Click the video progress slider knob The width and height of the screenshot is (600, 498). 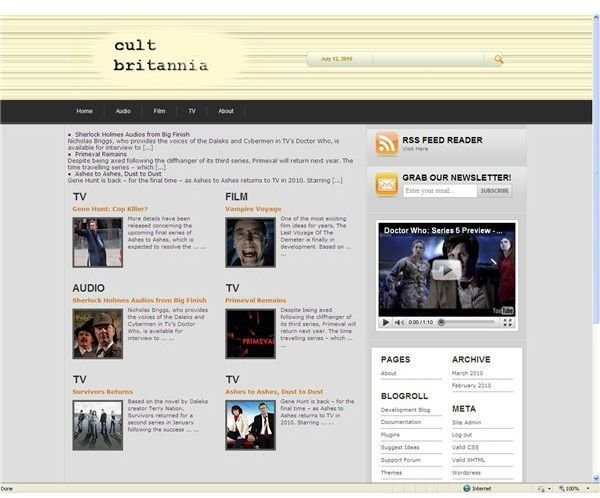click(x=441, y=322)
